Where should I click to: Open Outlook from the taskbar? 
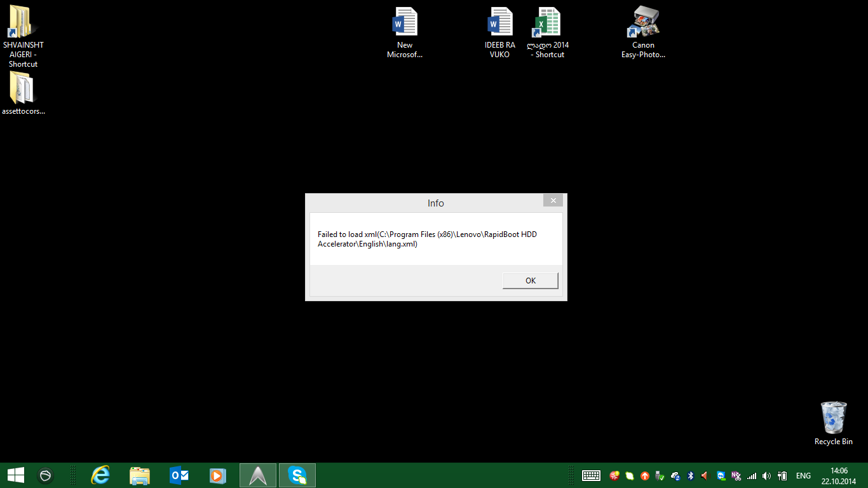point(179,475)
